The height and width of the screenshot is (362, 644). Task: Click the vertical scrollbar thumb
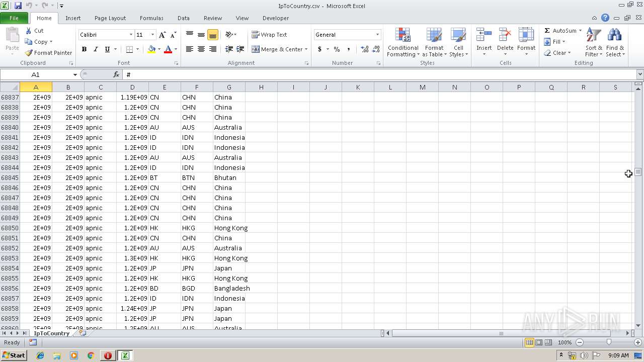[638, 172]
